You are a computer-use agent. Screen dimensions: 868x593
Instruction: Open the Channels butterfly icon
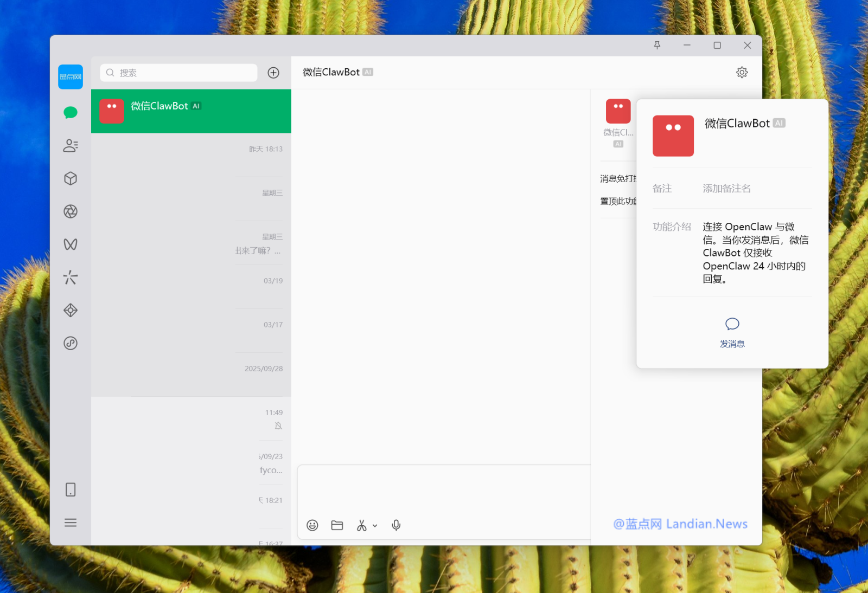(x=71, y=244)
